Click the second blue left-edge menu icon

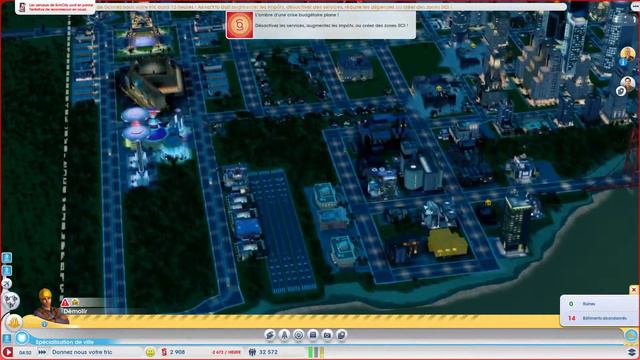7,271
